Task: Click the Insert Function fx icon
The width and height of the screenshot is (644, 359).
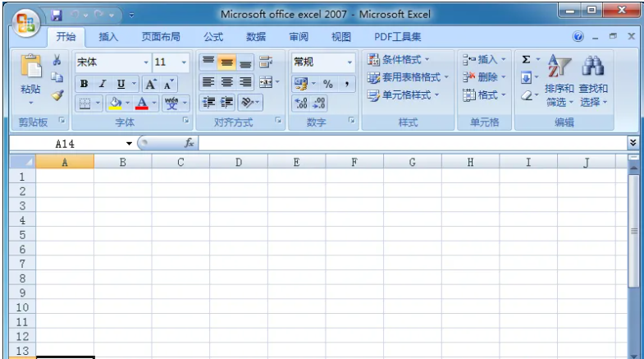Action: pos(189,143)
